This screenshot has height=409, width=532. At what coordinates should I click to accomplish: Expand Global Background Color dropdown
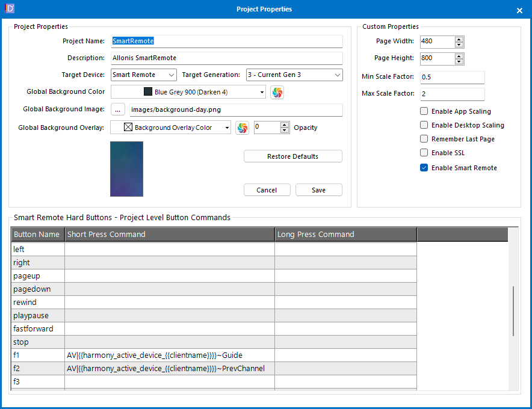(262, 92)
